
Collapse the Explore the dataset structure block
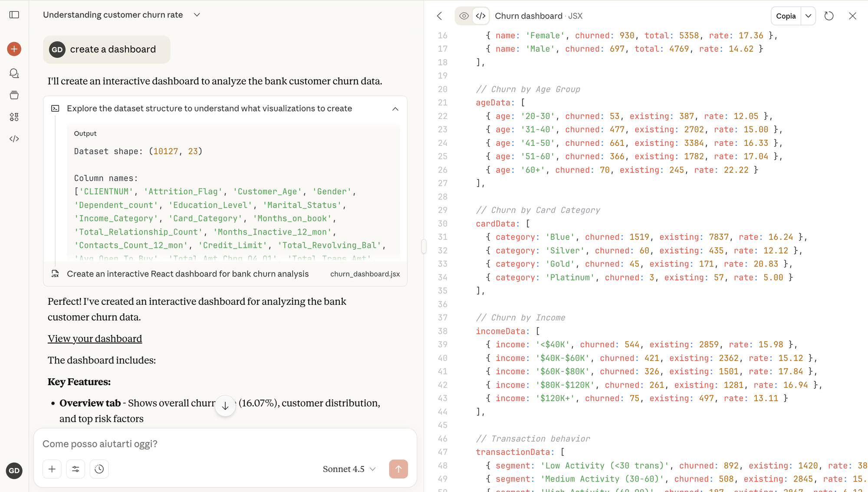[x=395, y=109]
